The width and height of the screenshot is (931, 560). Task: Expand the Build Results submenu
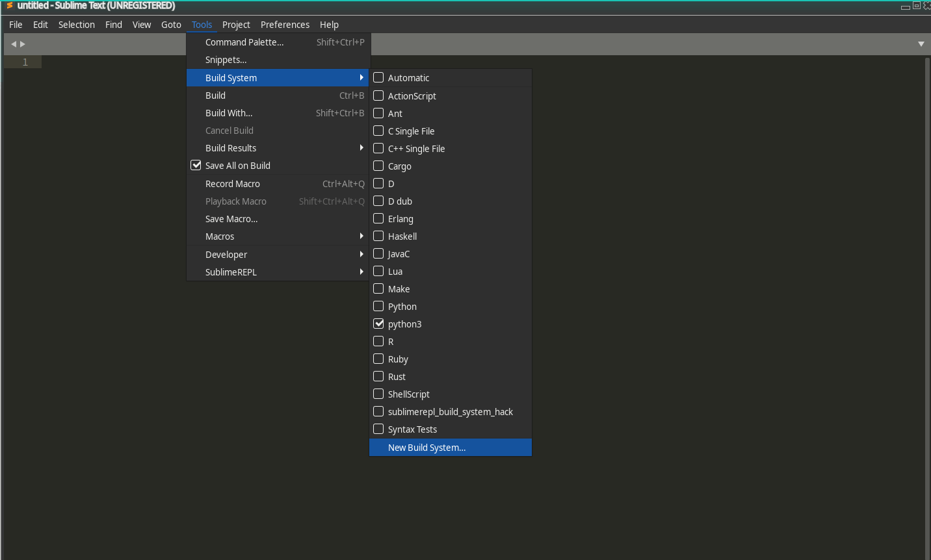278,147
